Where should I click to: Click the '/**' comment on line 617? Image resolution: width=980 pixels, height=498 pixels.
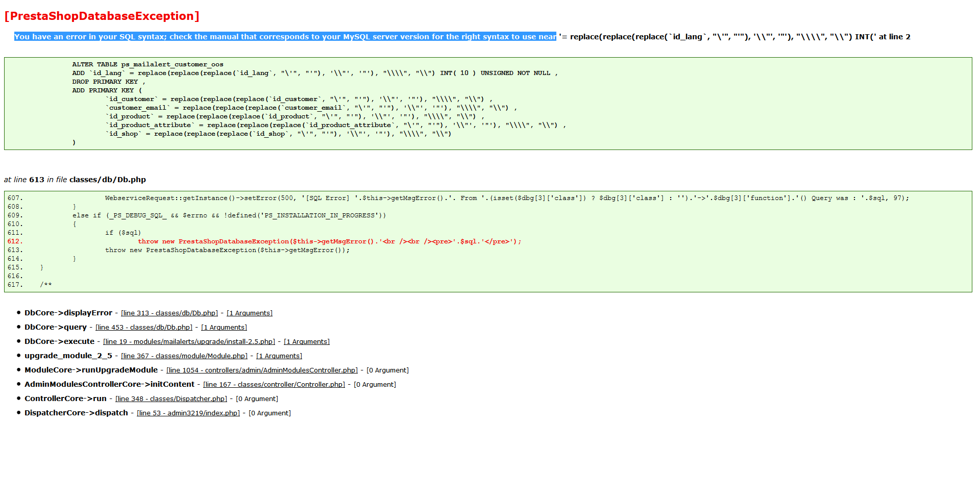pyautogui.click(x=46, y=285)
